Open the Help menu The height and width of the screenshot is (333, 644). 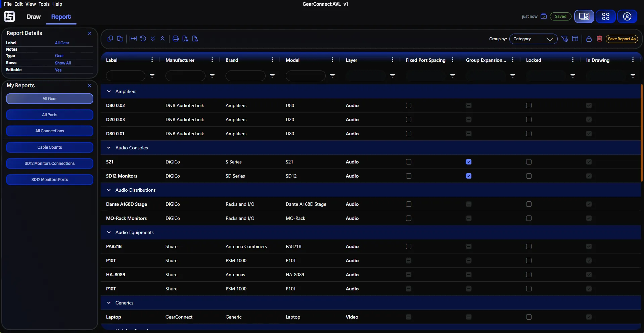[x=57, y=4]
